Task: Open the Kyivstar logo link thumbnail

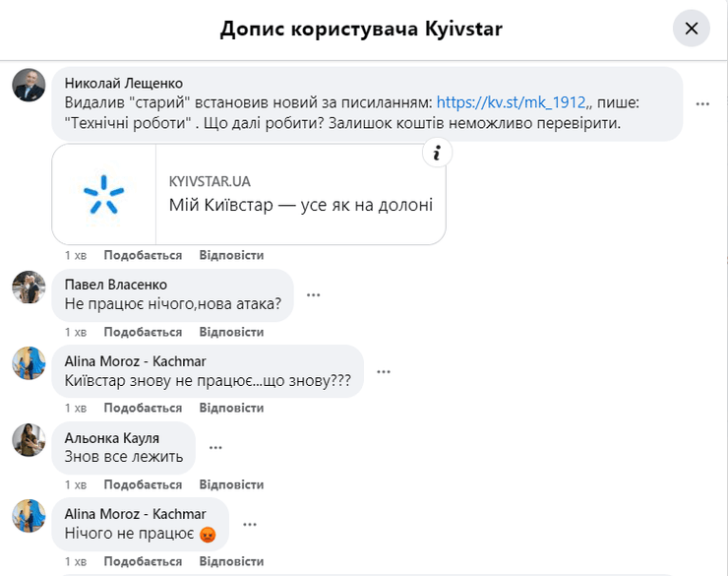Action: pyautogui.click(x=104, y=194)
